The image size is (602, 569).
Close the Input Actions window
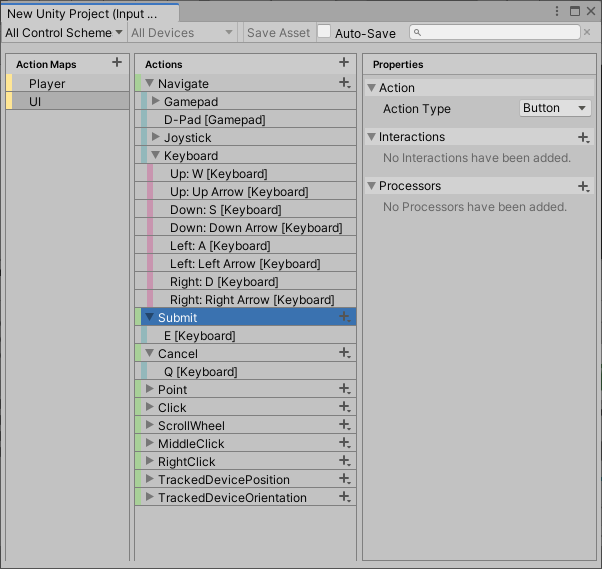pyautogui.click(x=591, y=11)
